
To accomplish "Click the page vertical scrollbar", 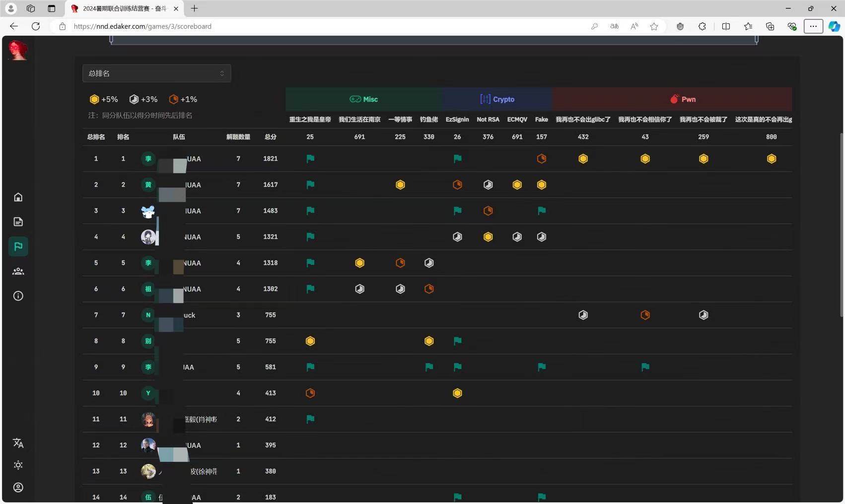I will click(841, 223).
